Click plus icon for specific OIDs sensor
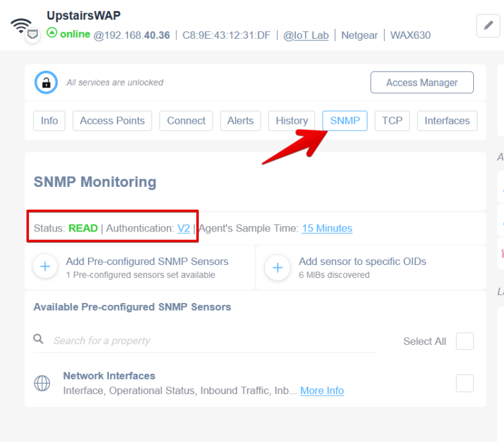 click(278, 268)
